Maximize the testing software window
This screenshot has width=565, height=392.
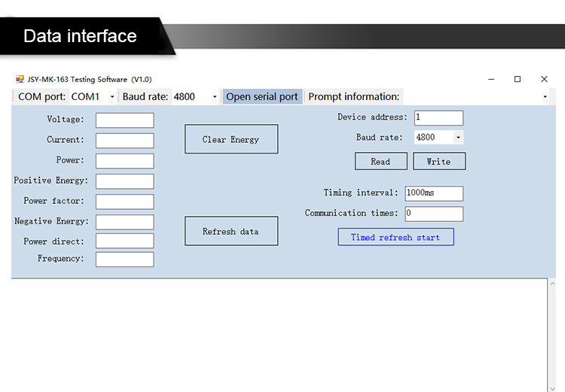[518, 79]
